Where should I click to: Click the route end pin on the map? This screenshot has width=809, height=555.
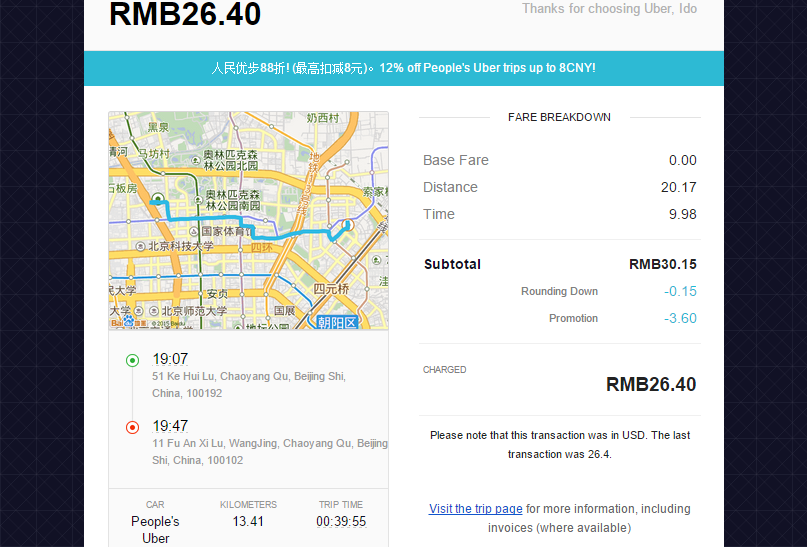(x=348, y=225)
